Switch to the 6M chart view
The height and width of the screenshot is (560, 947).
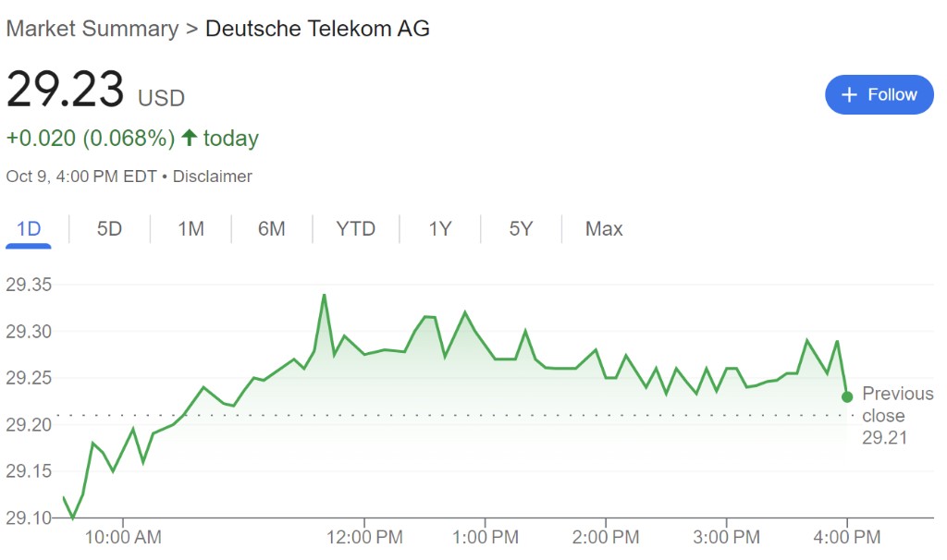click(271, 228)
